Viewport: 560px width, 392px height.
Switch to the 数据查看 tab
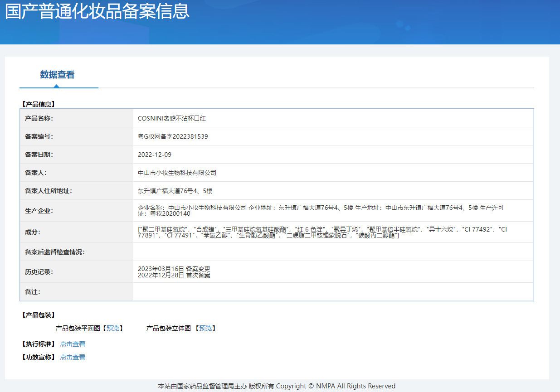[x=57, y=75]
